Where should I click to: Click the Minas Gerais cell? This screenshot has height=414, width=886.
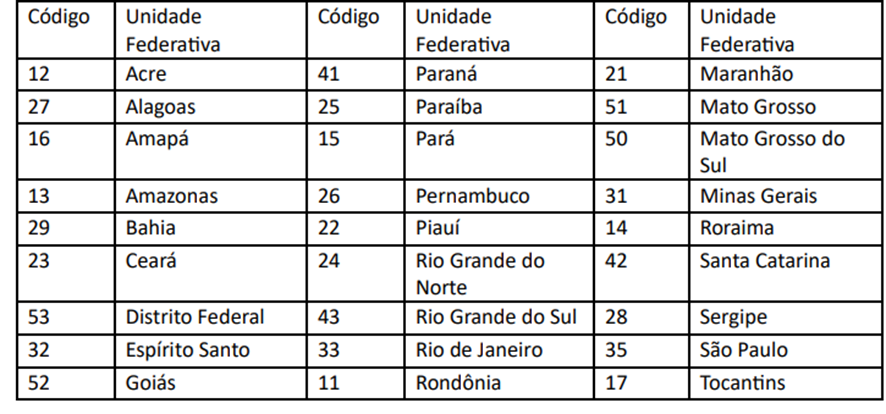(x=785, y=196)
